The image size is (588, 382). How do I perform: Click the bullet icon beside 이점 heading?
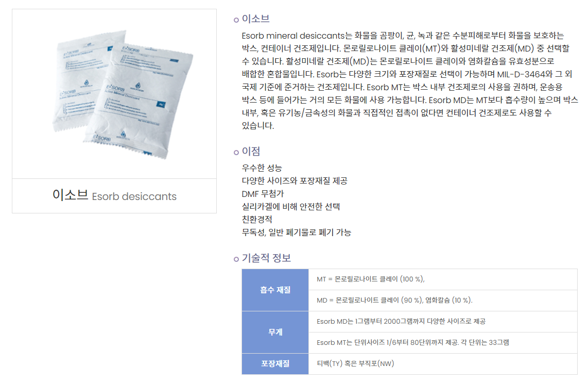[x=236, y=152]
